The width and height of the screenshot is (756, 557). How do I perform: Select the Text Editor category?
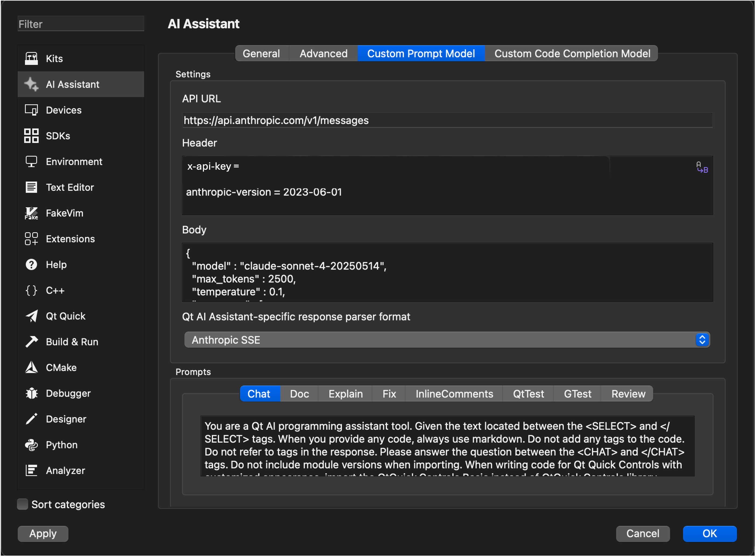(70, 187)
